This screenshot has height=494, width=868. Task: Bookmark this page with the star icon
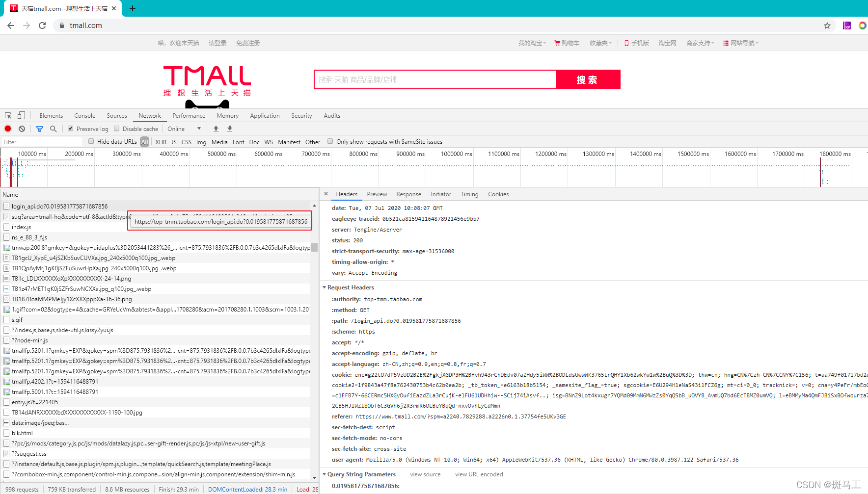tap(827, 26)
